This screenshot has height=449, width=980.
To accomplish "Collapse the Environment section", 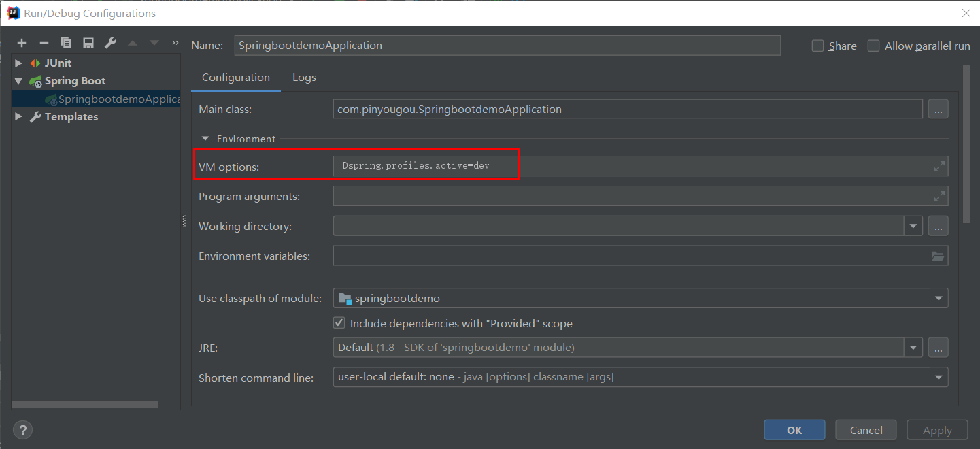I will pyautogui.click(x=205, y=139).
